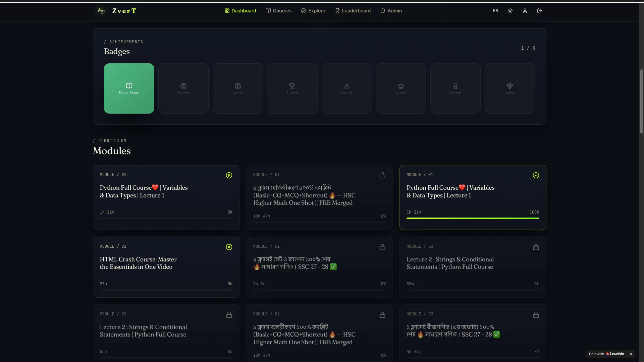Click the locked flame badge
The image size is (644, 362).
(347, 88)
